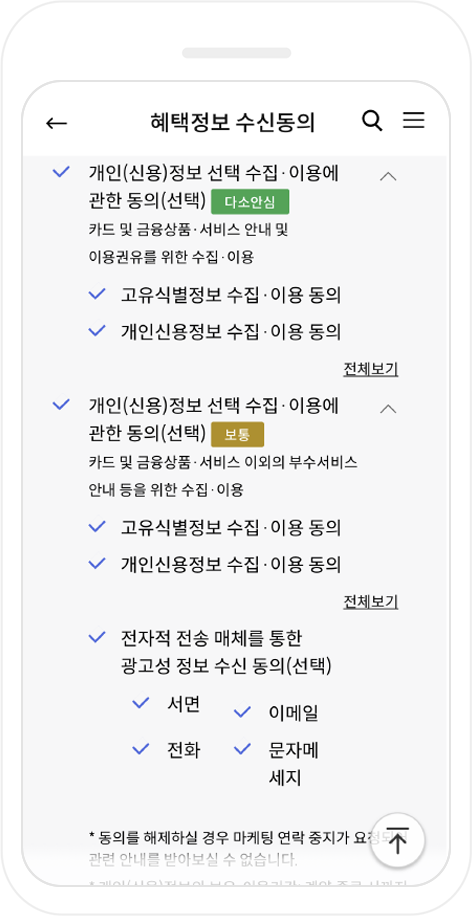Open first 전체보기 link under 다소안심
This screenshot has width=472, height=916.
click(371, 369)
